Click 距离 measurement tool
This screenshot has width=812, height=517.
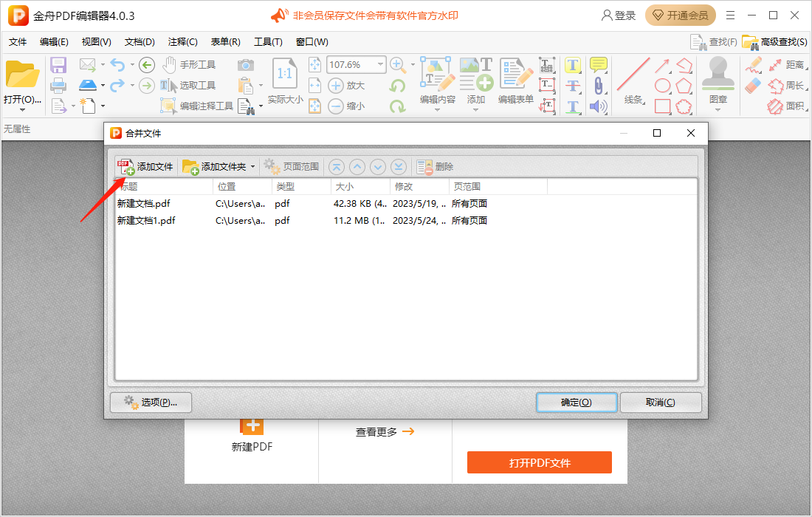(787, 65)
